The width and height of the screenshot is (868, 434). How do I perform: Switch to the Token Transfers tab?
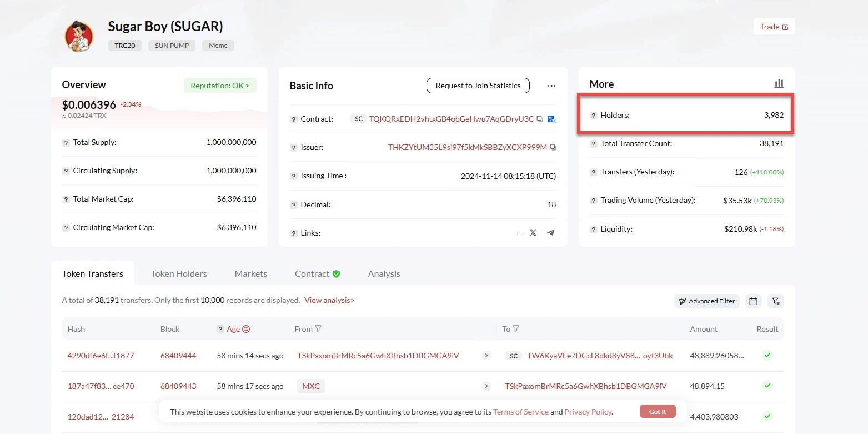93,273
